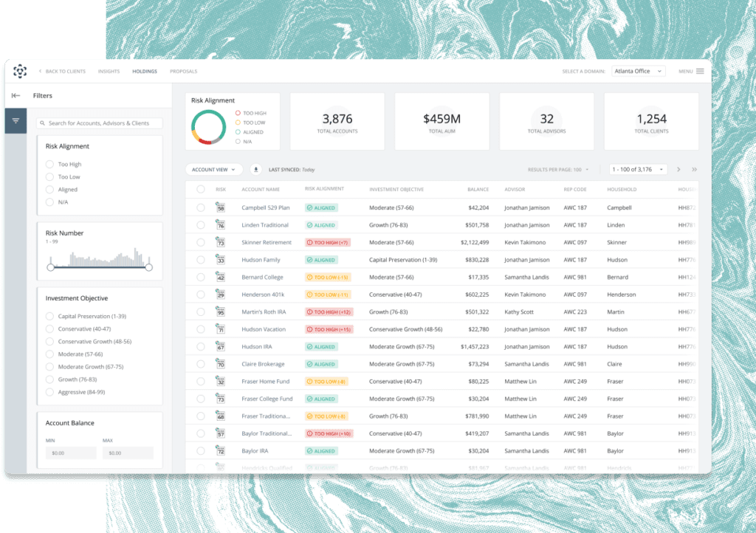
Task: Click the risk score icon for Campbell 529 Plan
Action: tap(220, 208)
